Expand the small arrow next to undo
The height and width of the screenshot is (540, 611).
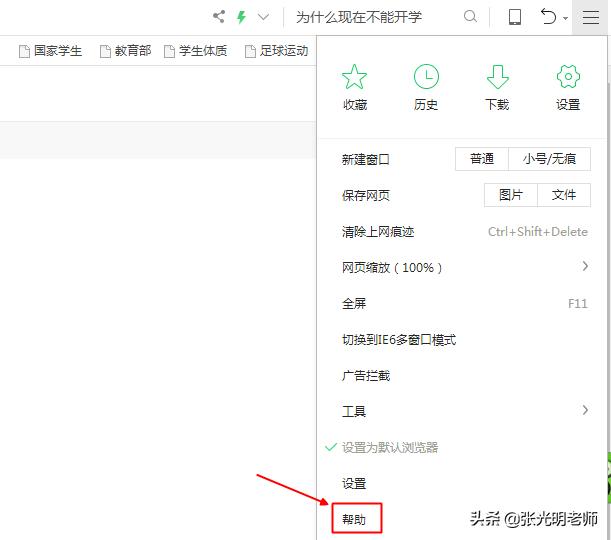[565, 18]
